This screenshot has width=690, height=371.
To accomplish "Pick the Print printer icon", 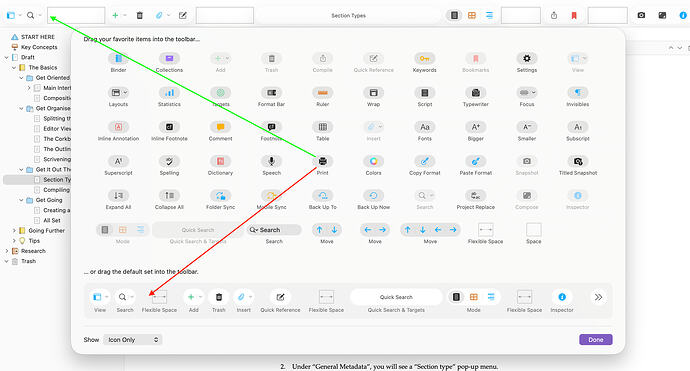I will click(x=323, y=161).
